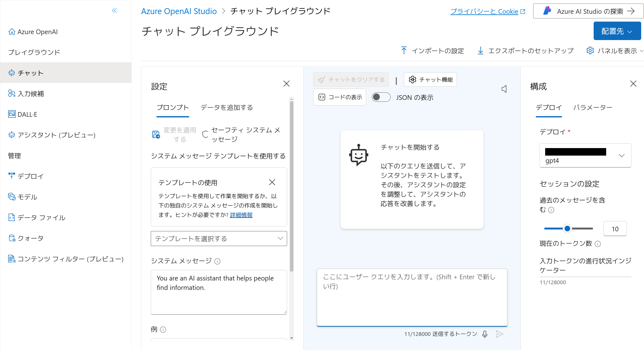Image resolution: width=644 pixels, height=350 pixels.
Task: Open the 配置先 dropdown button
Action: pyautogui.click(x=617, y=31)
